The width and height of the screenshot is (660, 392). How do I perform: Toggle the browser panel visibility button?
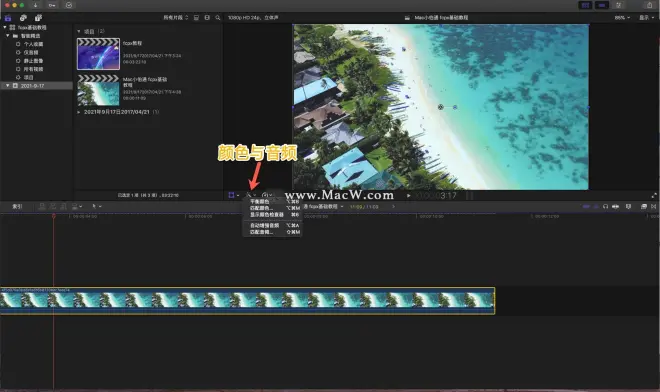pyautogui.click(x=585, y=5)
